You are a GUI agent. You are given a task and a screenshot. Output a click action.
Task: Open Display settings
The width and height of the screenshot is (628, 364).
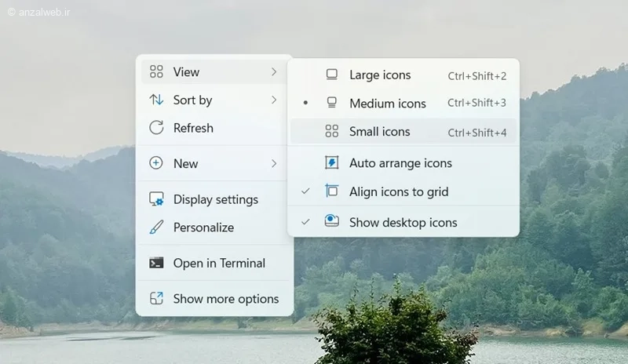214,199
